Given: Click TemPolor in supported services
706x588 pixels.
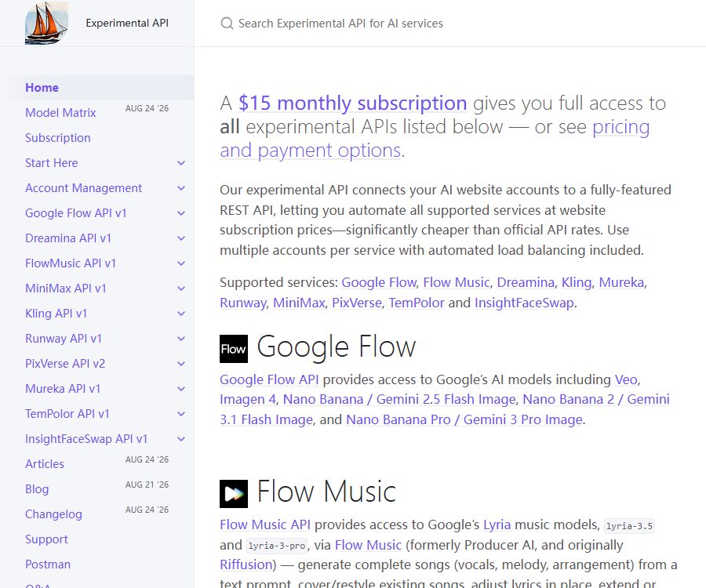Looking at the screenshot, I should [417, 303].
